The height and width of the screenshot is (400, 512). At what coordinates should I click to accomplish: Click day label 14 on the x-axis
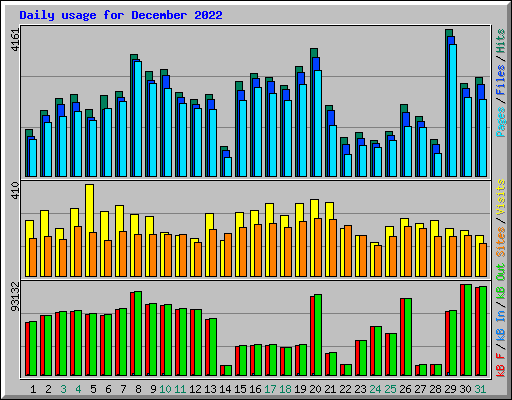[x=225, y=389]
